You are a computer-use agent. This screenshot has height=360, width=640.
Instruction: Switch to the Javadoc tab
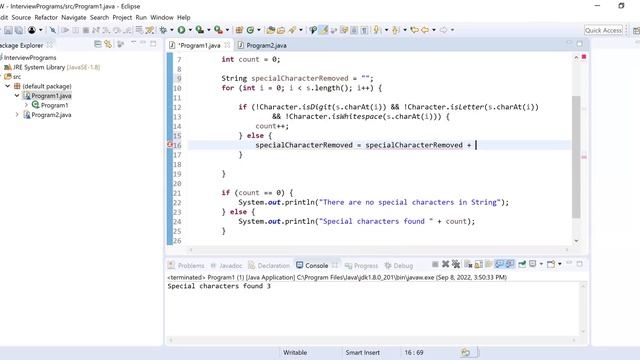(x=227, y=265)
